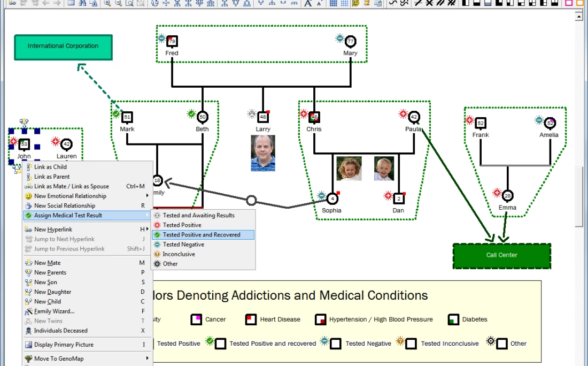This screenshot has height=366, width=588.
Task: Click the zoom in magnifier toolbar icon
Action: click(107, 3)
